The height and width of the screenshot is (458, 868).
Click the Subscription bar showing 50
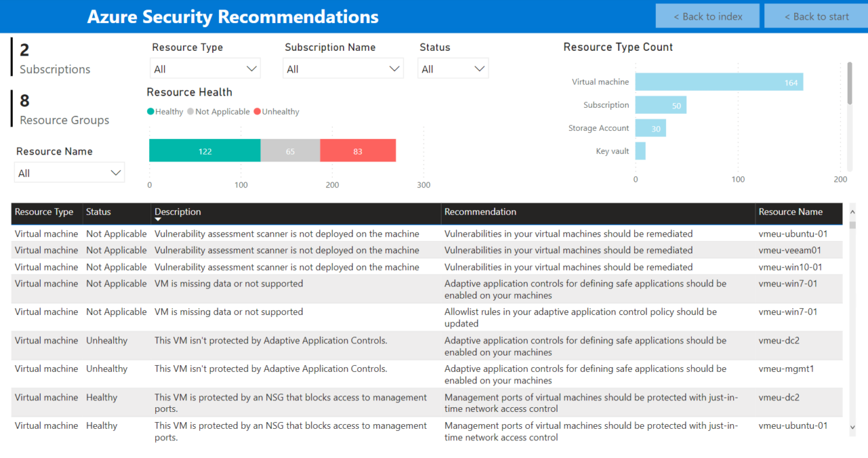(x=660, y=105)
